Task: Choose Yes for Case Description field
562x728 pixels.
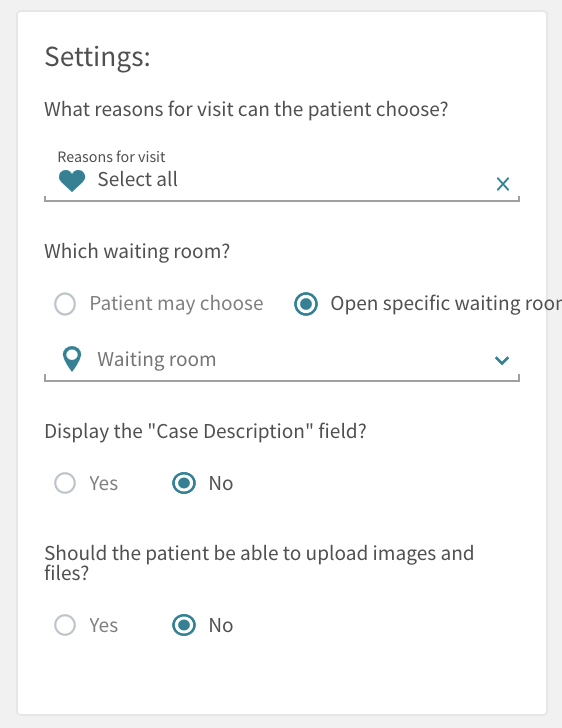Action: click(65, 483)
